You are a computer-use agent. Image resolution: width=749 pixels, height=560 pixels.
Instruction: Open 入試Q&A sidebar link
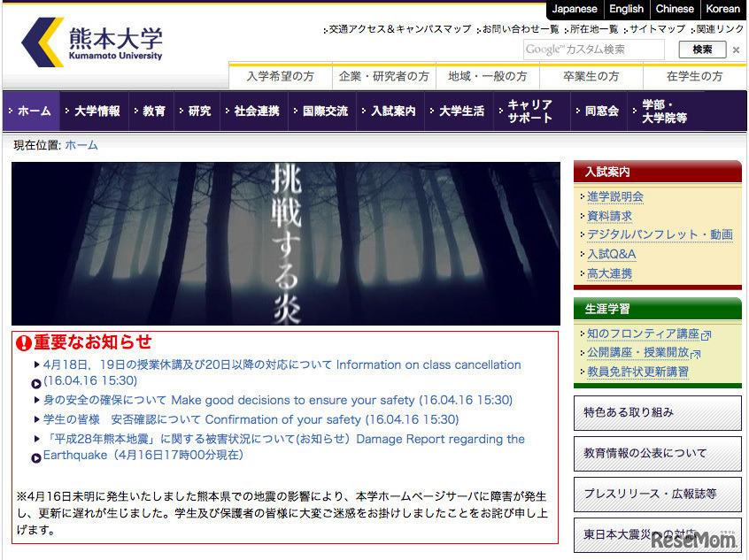(612, 255)
